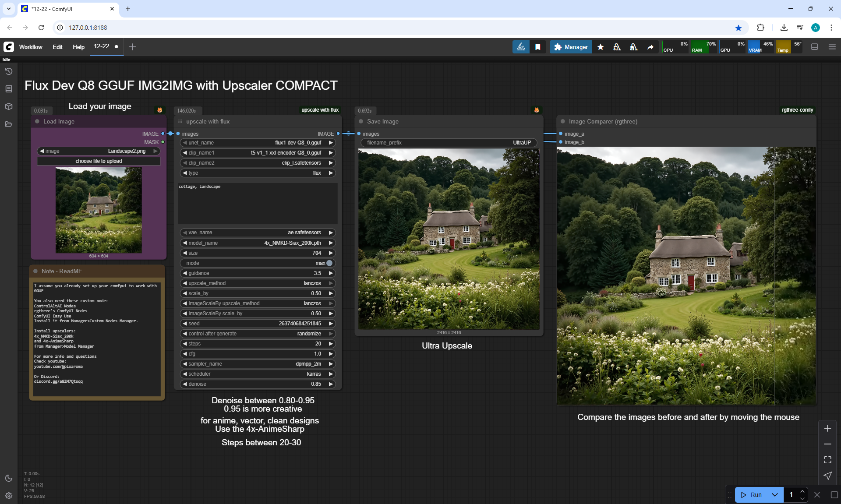Open the model library cube icon
The image size is (841, 504).
[8, 106]
